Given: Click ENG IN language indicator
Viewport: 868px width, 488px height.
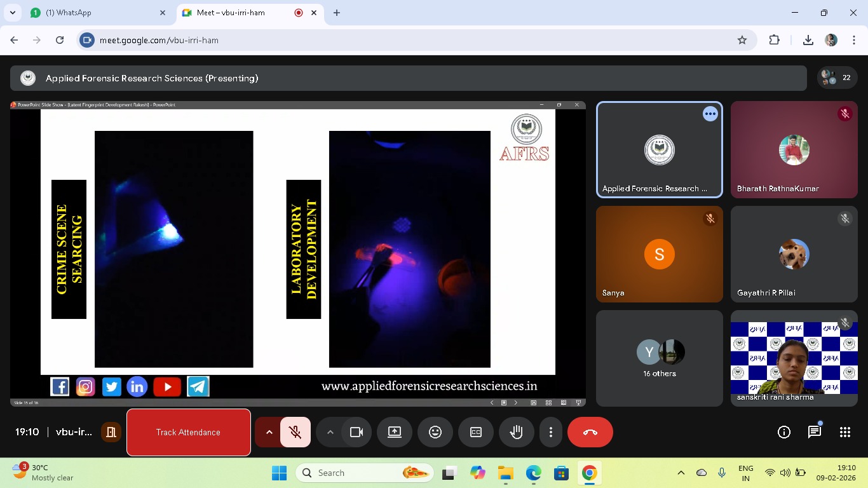Looking at the screenshot, I should tap(746, 473).
